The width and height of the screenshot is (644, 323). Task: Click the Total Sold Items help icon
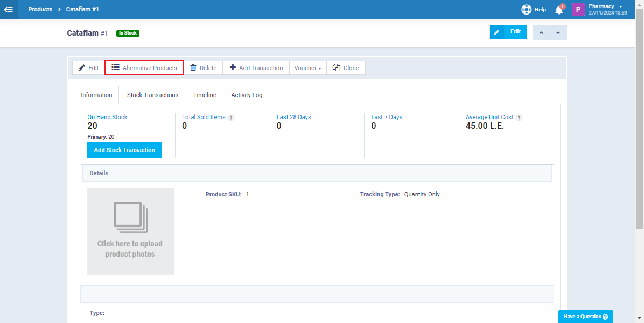(231, 118)
